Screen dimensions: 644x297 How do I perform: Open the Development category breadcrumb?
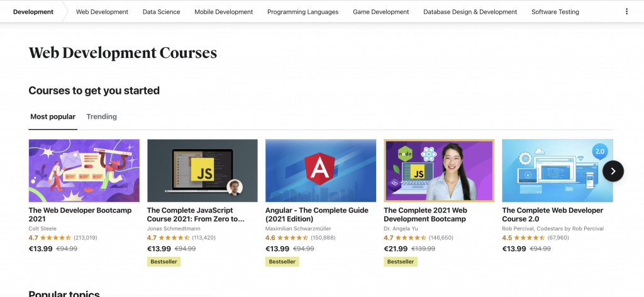(x=33, y=11)
